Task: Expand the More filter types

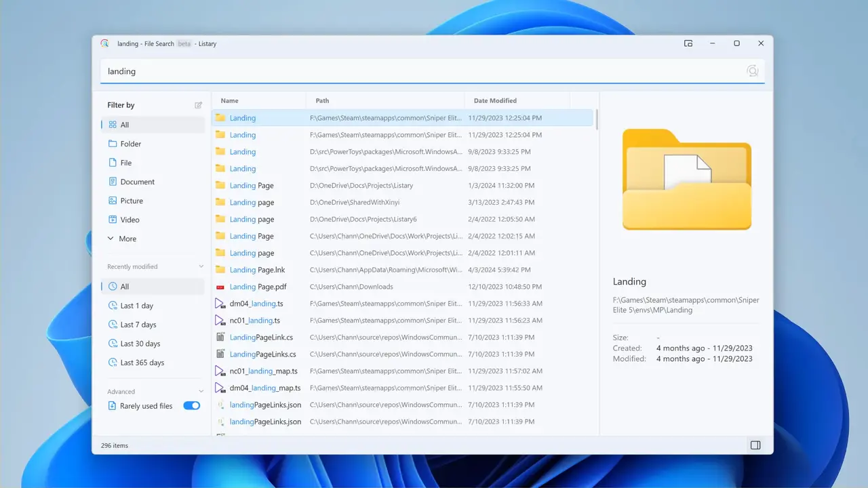Action: pos(122,239)
